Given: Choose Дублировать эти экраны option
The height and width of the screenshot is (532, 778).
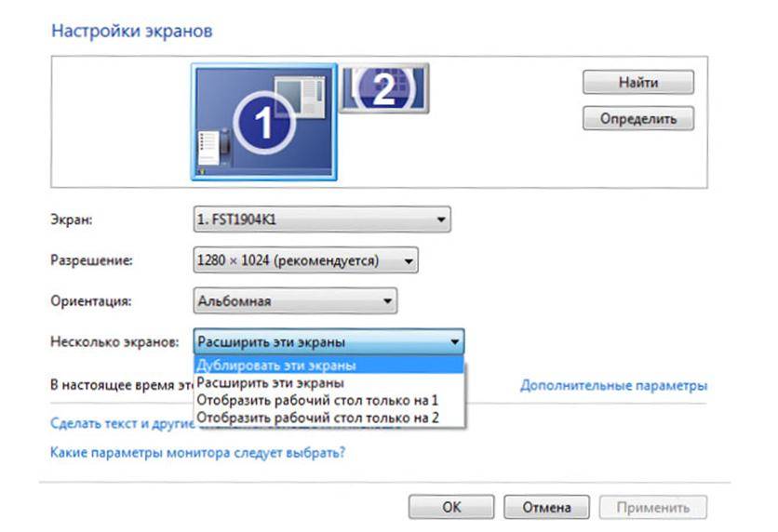Looking at the screenshot, I should point(277,365).
